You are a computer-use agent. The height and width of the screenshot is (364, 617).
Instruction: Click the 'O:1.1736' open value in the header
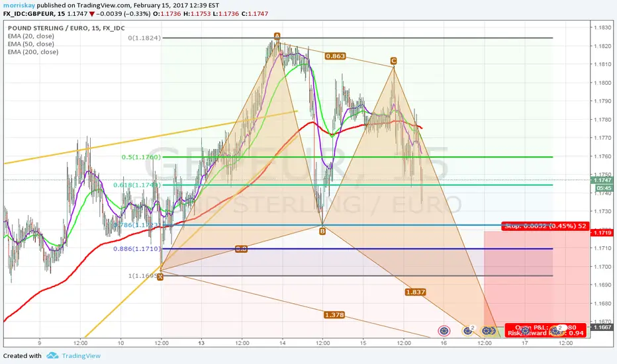(x=167, y=14)
